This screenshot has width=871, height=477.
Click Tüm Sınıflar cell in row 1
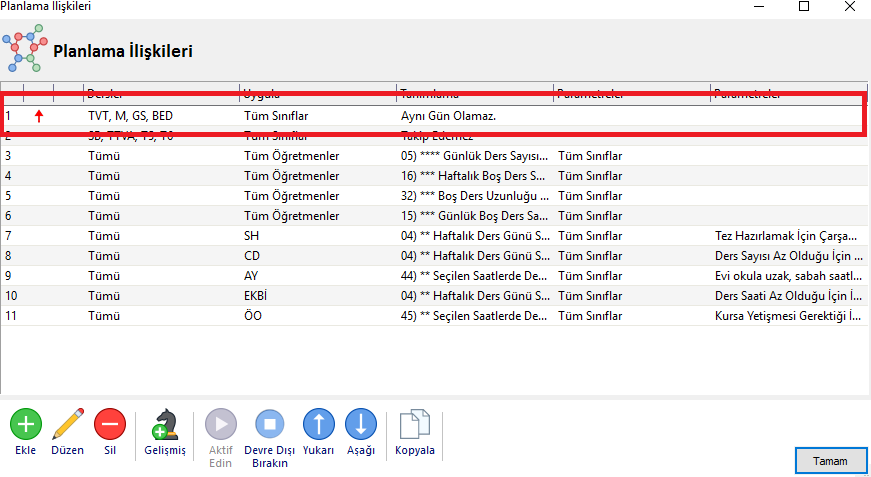point(276,117)
